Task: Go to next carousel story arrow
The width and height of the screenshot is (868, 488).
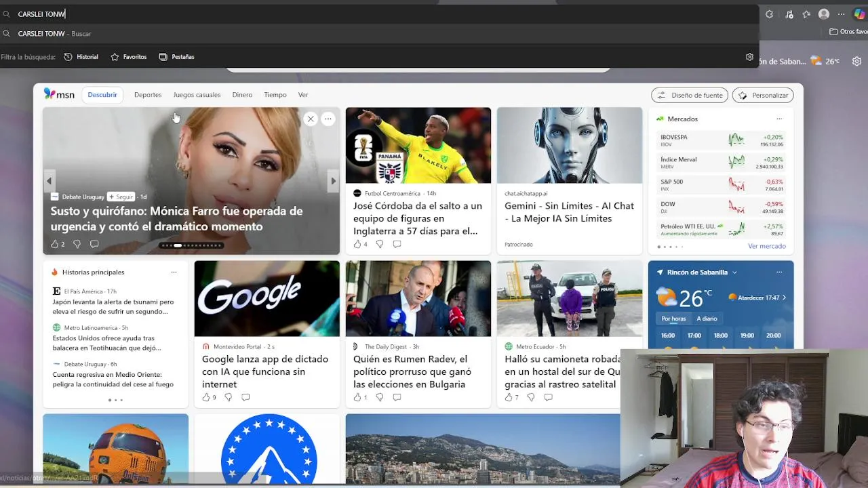Action: click(333, 181)
